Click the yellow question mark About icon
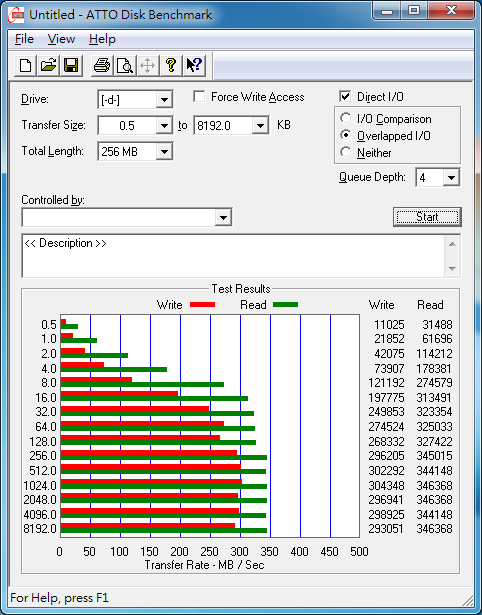The image size is (482, 615). [x=171, y=65]
